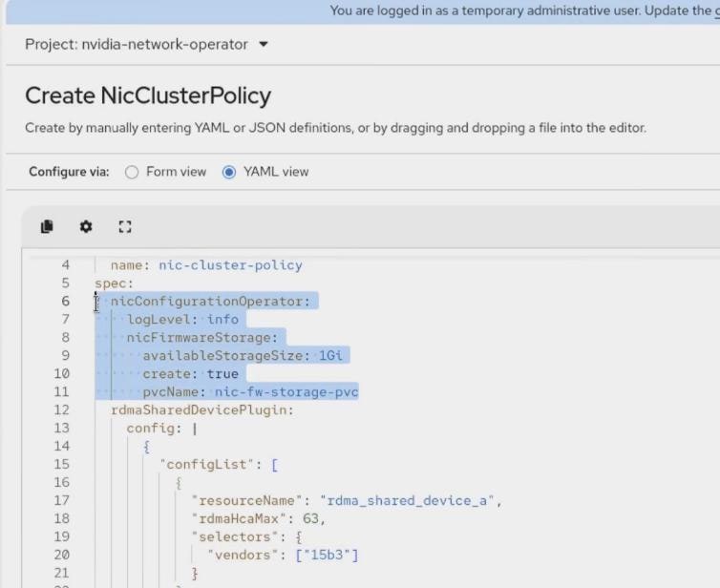
Task: Click line number 4 in the gutter
Action: coord(65,264)
